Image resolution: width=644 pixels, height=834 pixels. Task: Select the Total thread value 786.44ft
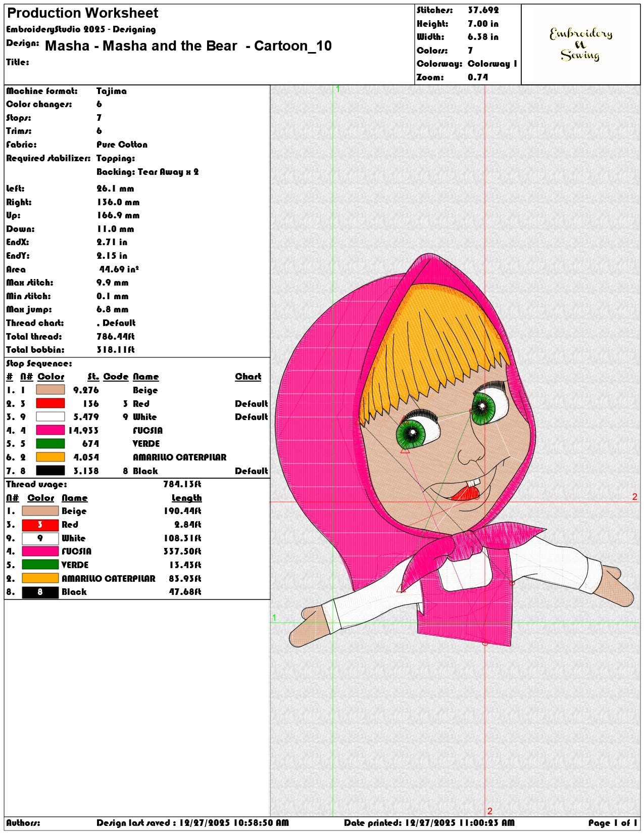point(116,337)
